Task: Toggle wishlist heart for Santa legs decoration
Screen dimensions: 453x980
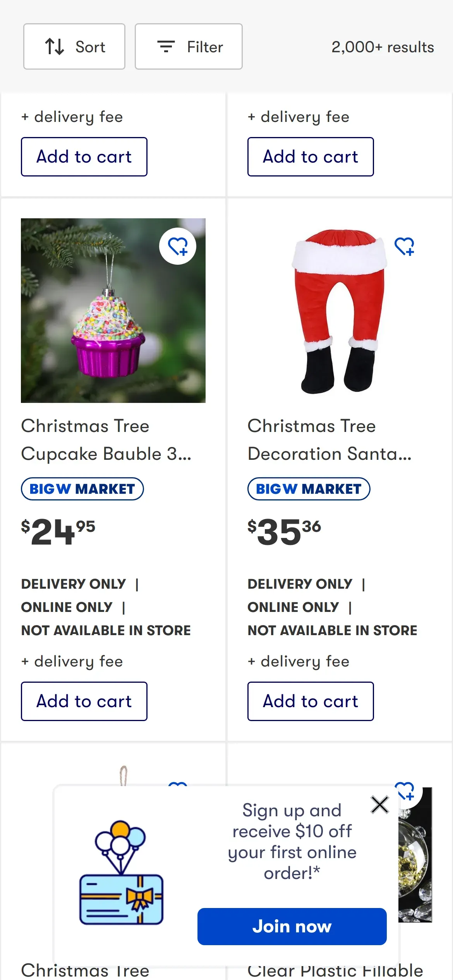Action: [x=404, y=246]
